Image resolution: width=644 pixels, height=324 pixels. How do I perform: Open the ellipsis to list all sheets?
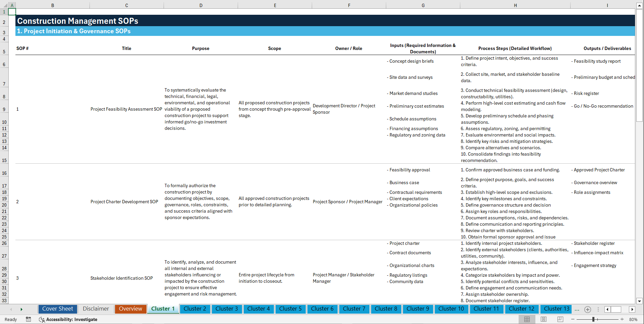pos(577,310)
